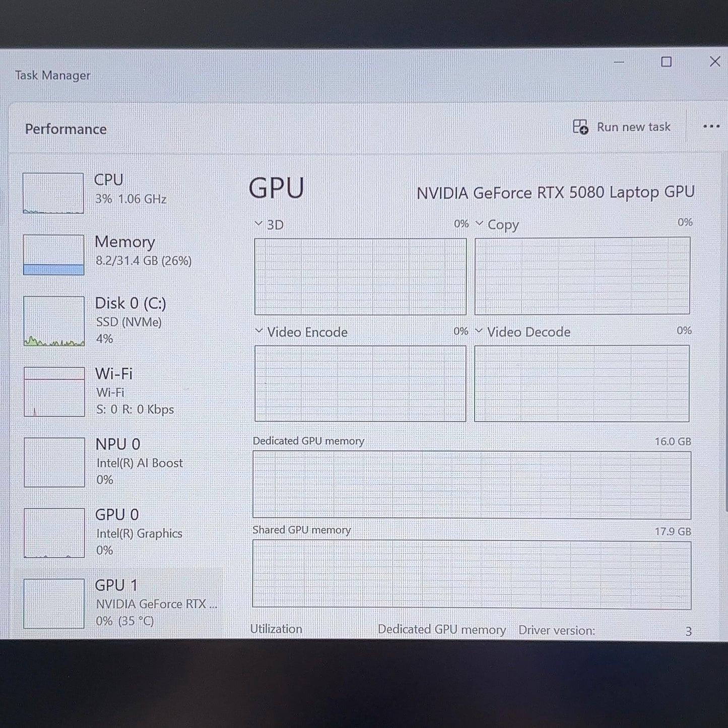728x728 pixels.
Task: Click the Video Encode usage graph
Action: pos(360,383)
